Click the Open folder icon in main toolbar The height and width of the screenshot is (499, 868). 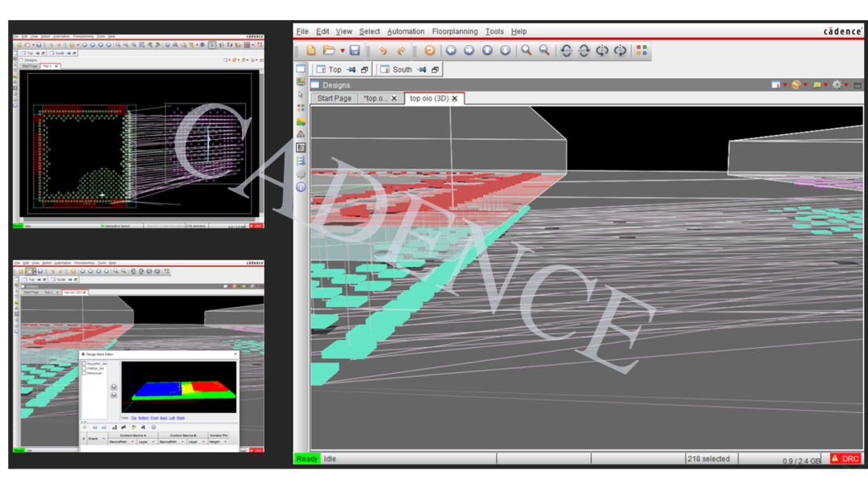329,51
